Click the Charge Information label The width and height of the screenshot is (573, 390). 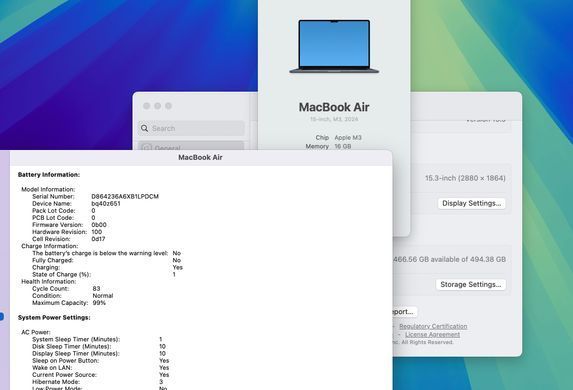(x=50, y=246)
